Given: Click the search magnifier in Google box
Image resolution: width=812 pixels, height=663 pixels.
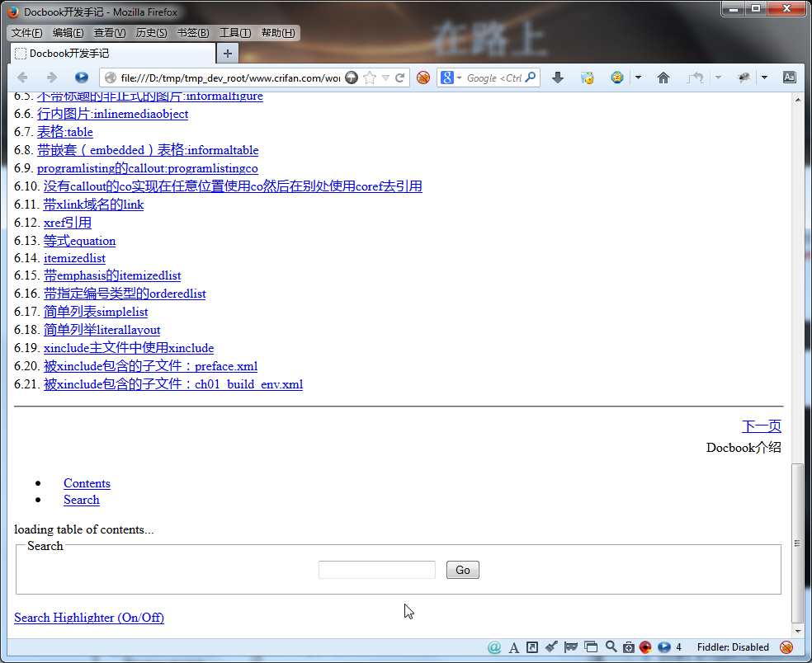Looking at the screenshot, I should [x=531, y=78].
